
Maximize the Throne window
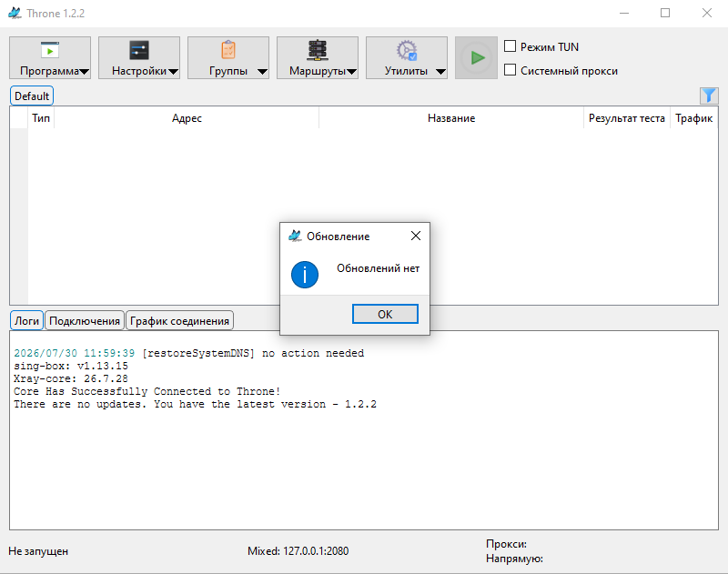click(x=665, y=13)
